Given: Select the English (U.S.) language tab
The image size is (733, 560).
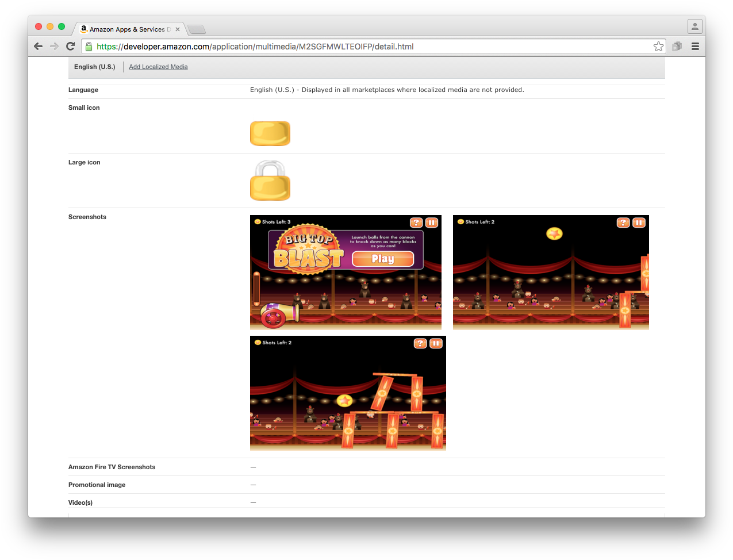Looking at the screenshot, I should click(94, 67).
